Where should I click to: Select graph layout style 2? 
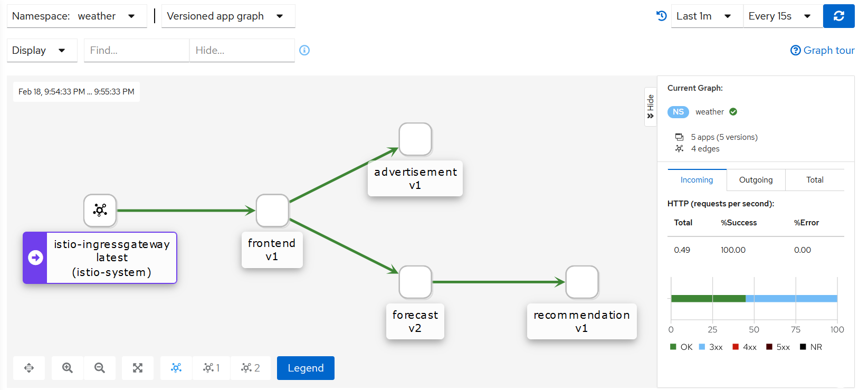pos(250,368)
